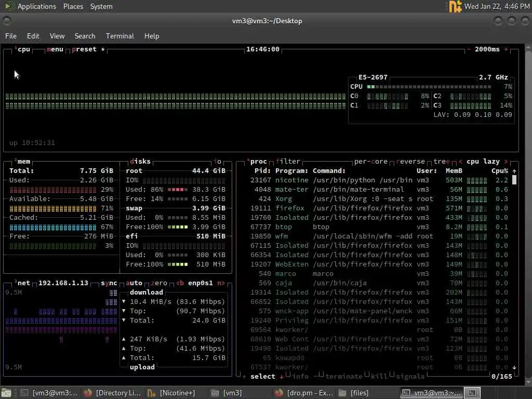Open the Terminal menu
Viewport: 532px width, 399px height.
(120, 36)
